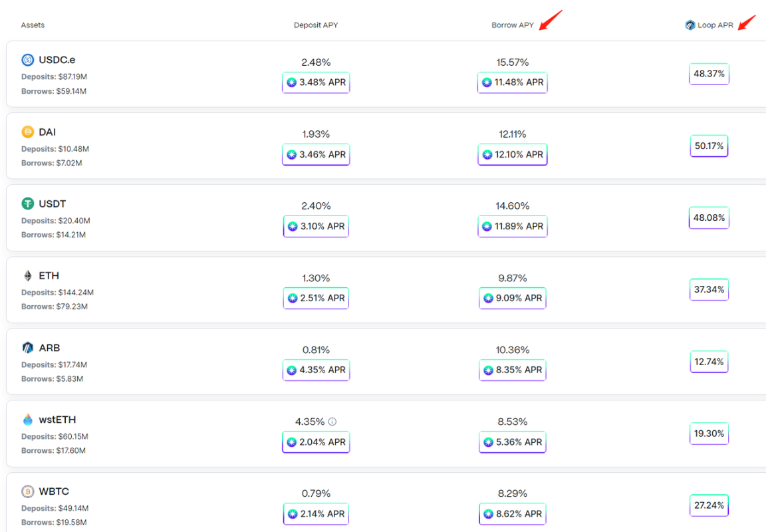The width and height of the screenshot is (766, 532).
Task: Click the ARB token icon
Action: [28, 348]
